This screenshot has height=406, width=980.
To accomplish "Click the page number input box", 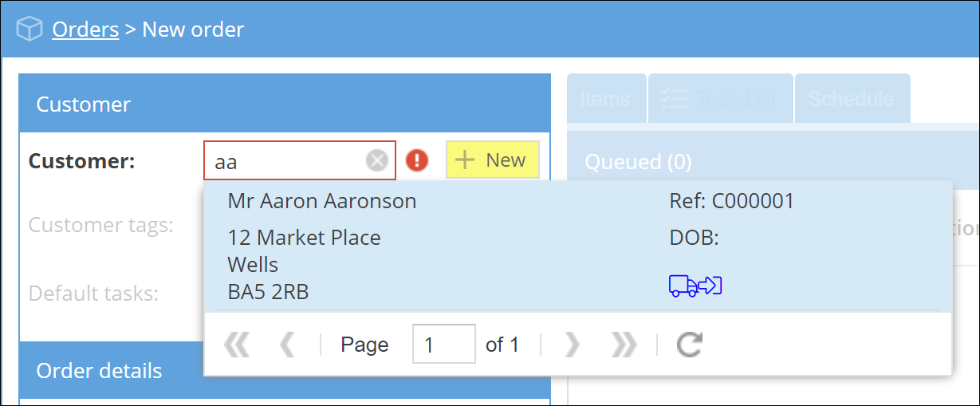I will (443, 345).
